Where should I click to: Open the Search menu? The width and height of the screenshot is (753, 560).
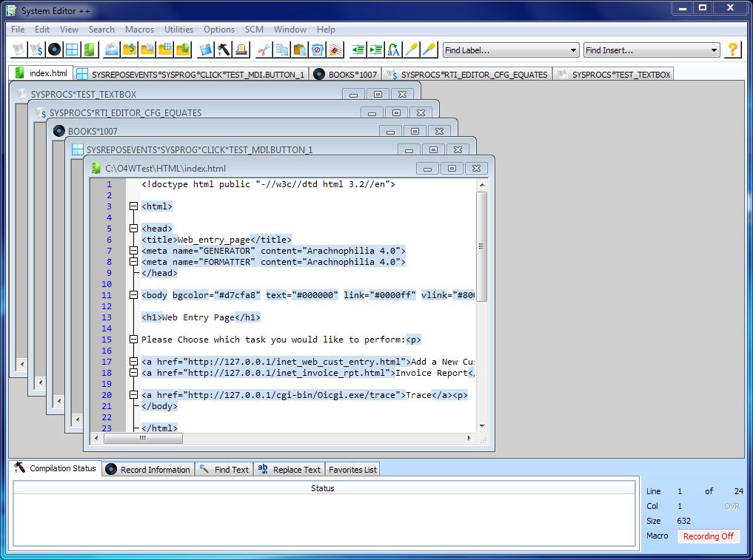[101, 30]
